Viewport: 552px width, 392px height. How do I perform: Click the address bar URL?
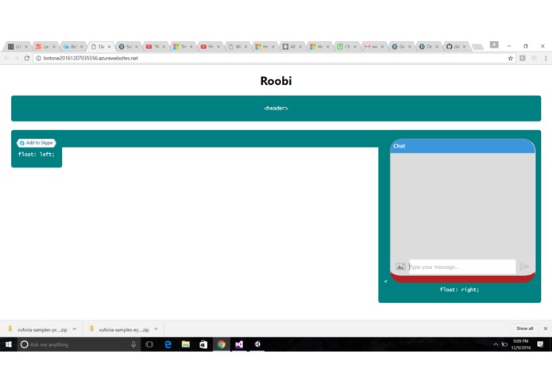pyautogui.click(x=91, y=59)
